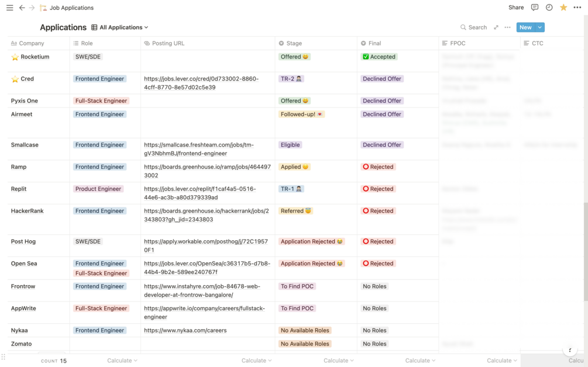The image size is (588, 367).
Task: Click the Search field in database toolbar
Action: 474,27
